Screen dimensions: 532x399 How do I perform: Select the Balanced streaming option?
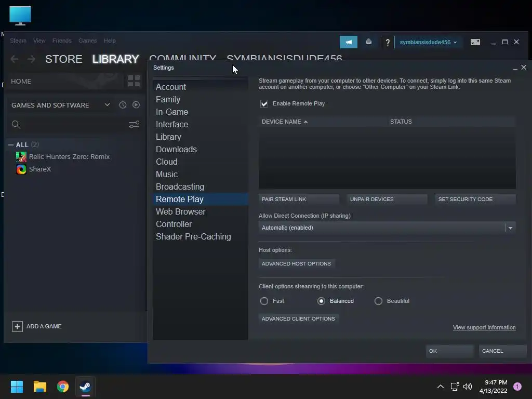321,301
